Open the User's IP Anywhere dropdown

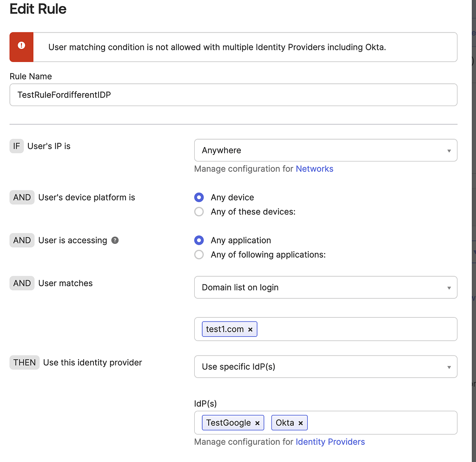(325, 150)
